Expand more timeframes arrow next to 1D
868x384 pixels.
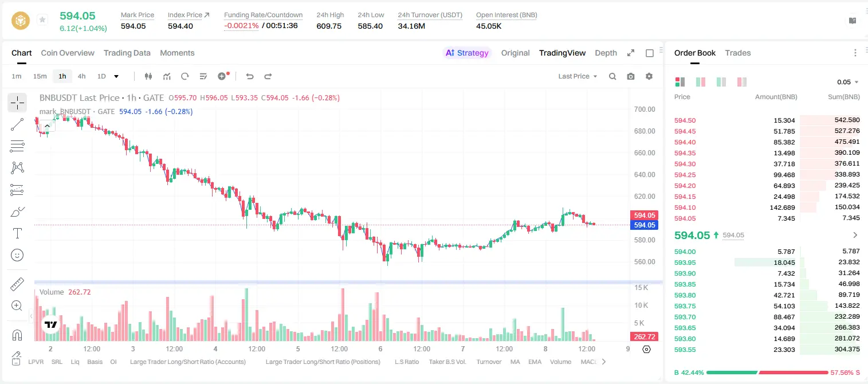(x=116, y=76)
